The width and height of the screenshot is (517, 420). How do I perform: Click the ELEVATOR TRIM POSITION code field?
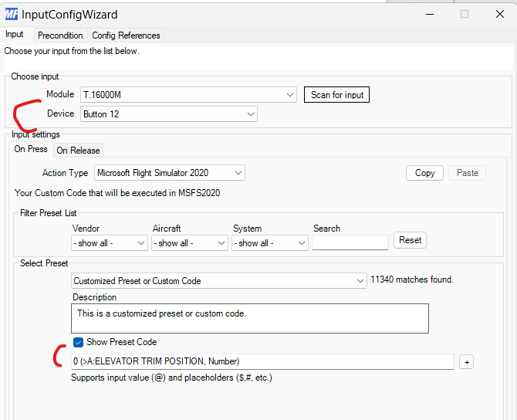pos(262,361)
